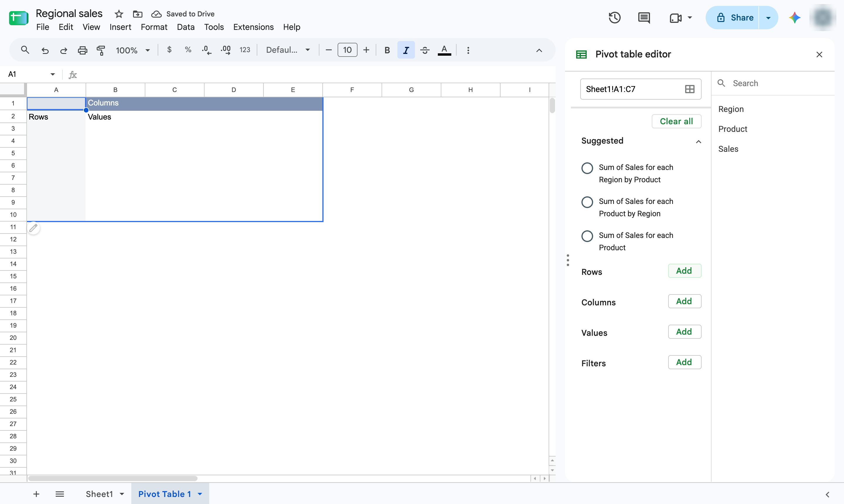The height and width of the screenshot is (504, 844).
Task: Click the Undo arrow icon
Action: pos(45,50)
